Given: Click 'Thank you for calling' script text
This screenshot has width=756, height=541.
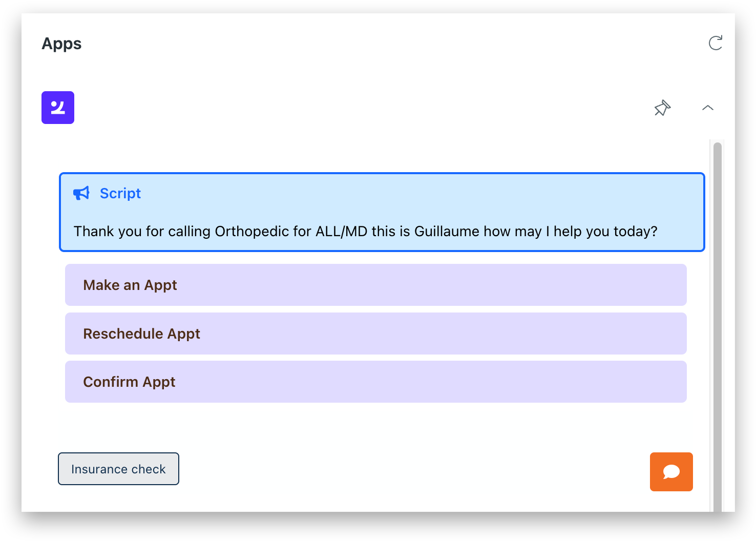Looking at the screenshot, I should click(x=142, y=232).
